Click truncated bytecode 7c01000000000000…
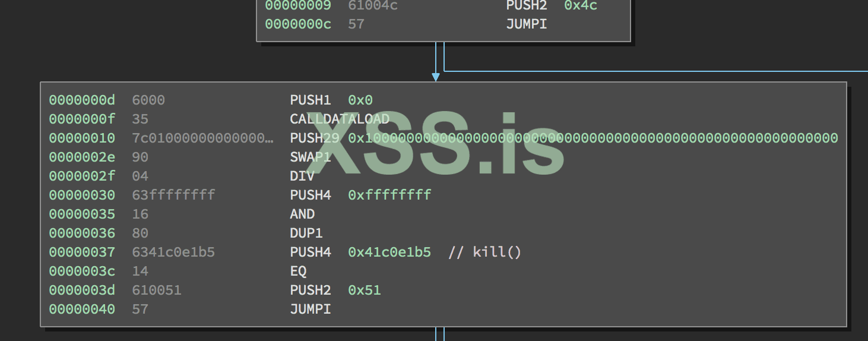 [203, 138]
